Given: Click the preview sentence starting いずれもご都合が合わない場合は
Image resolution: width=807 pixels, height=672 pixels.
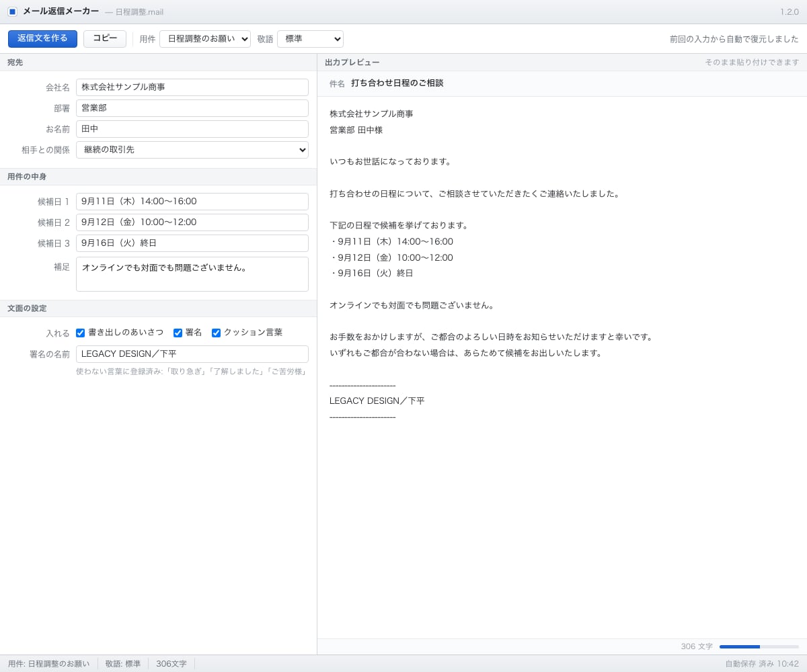Looking at the screenshot, I should [466, 353].
